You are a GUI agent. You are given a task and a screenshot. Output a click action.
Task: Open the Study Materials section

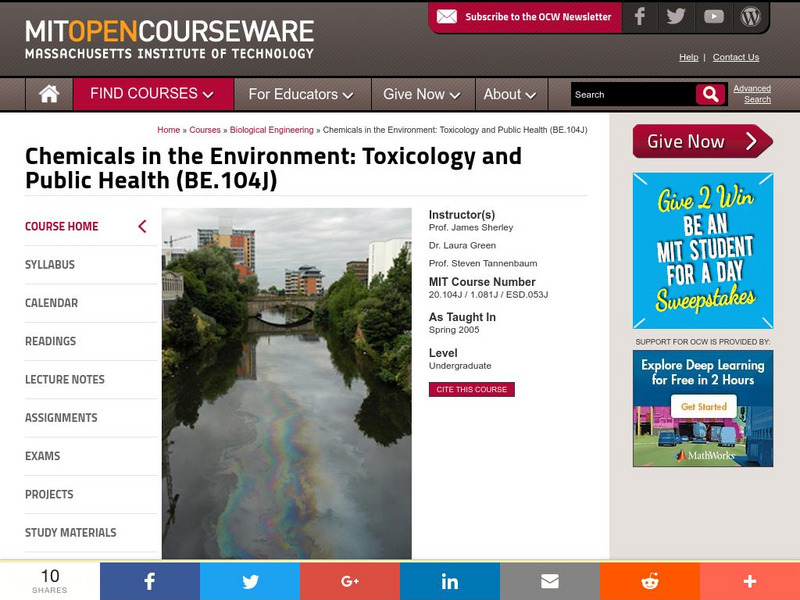[70, 532]
